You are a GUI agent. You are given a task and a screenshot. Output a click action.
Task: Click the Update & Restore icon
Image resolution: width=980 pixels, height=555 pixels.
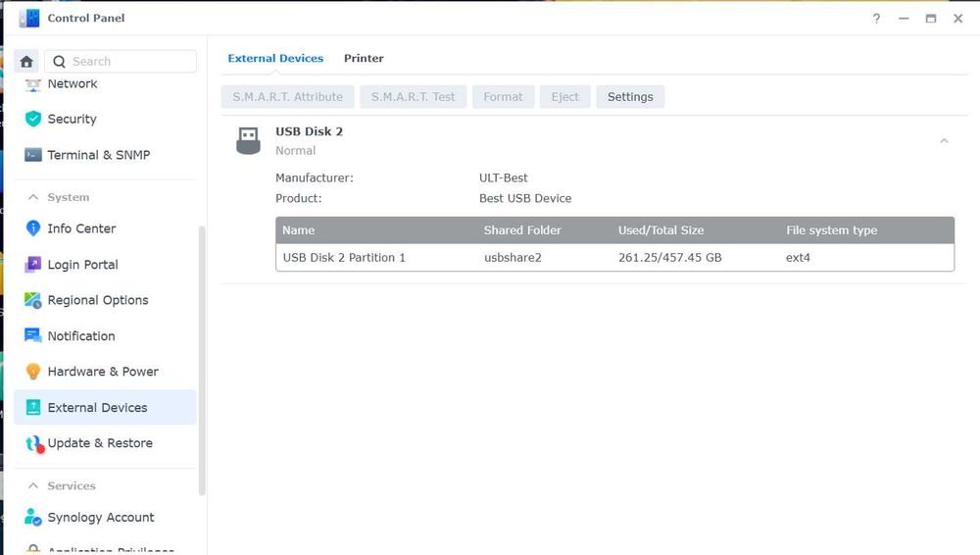click(x=34, y=443)
